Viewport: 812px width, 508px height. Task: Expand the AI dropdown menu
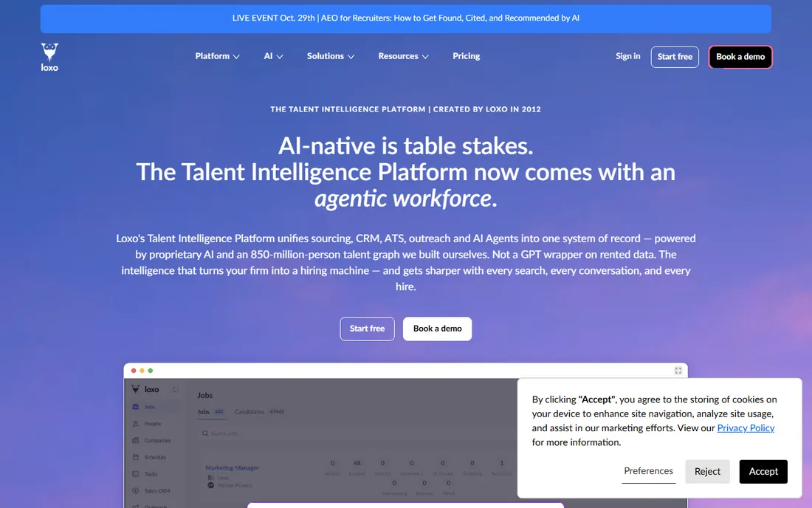tap(273, 56)
